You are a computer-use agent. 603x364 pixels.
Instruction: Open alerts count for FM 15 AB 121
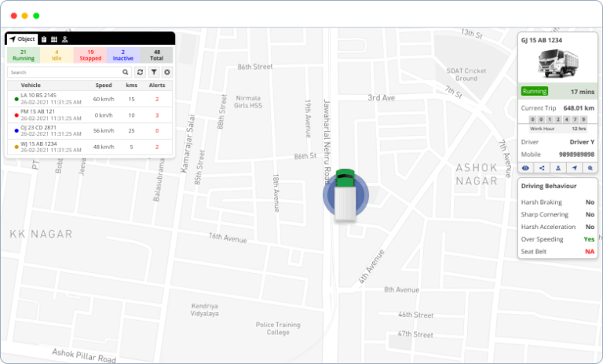click(x=157, y=115)
